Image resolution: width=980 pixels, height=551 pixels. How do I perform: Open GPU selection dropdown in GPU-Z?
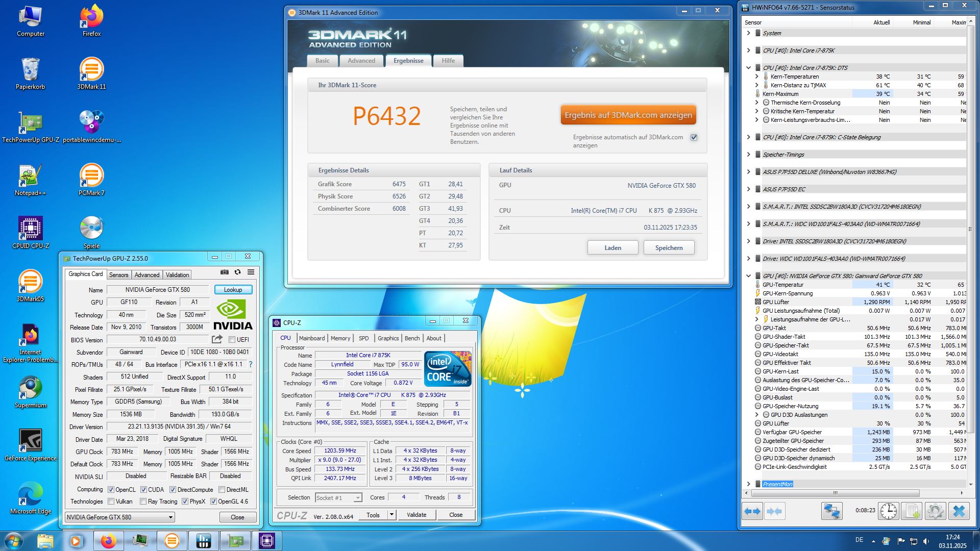pos(170,517)
